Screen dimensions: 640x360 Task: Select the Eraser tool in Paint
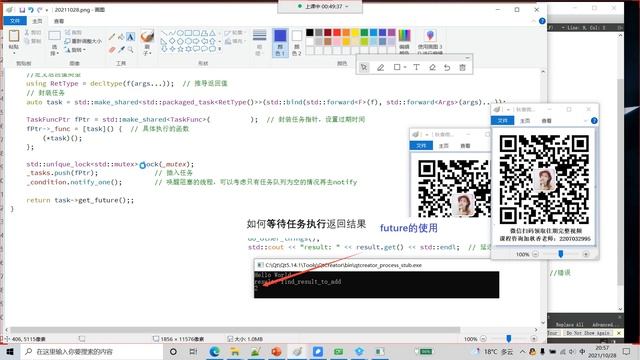coord(112,49)
